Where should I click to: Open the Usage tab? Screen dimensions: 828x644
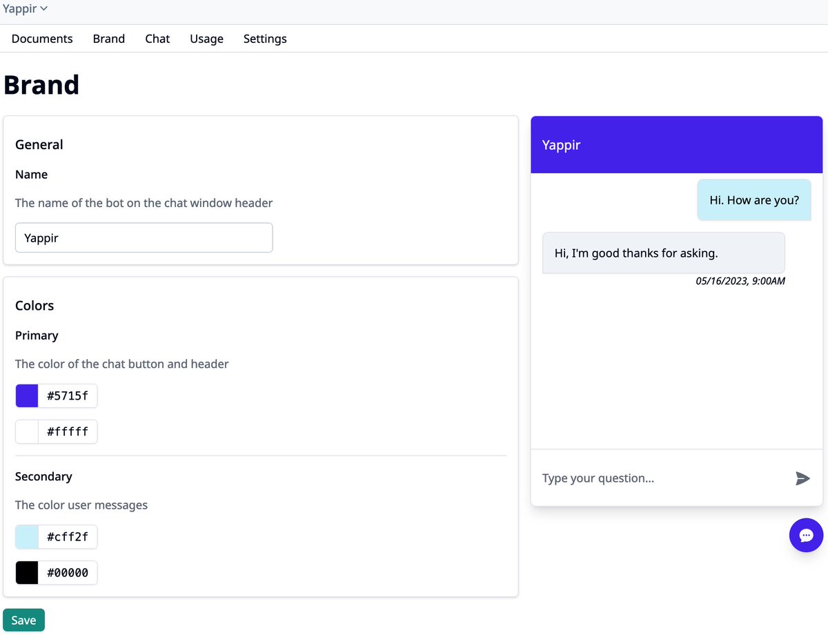point(206,39)
